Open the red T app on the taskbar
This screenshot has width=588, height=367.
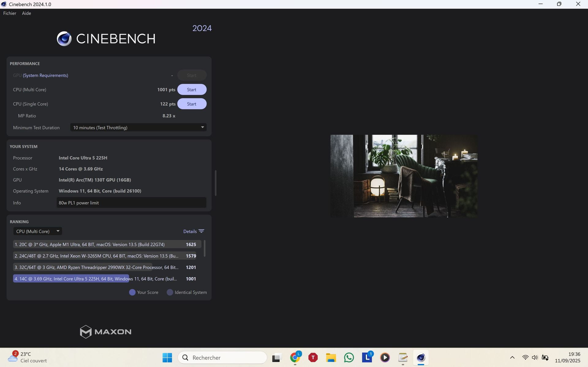pyautogui.click(x=313, y=358)
